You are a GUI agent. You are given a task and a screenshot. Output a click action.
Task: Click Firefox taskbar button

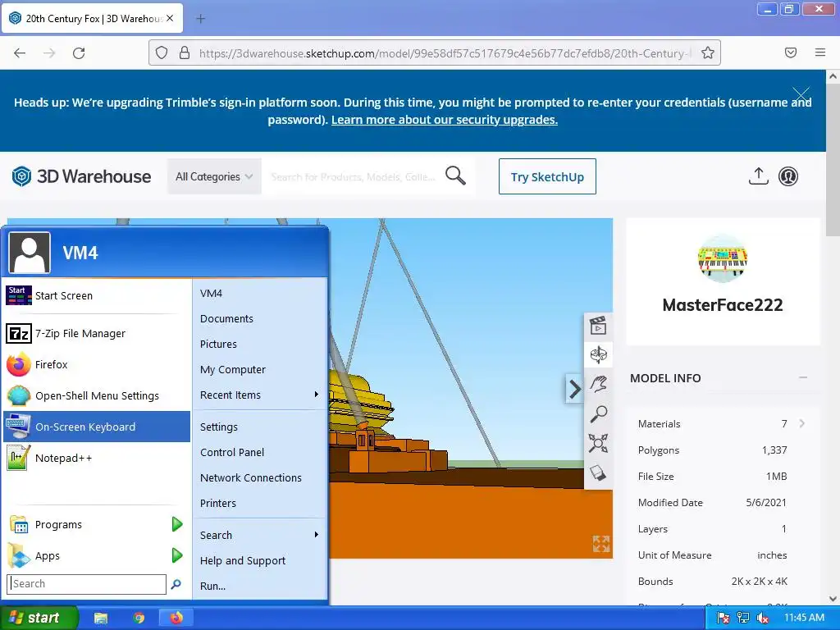tap(176, 618)
